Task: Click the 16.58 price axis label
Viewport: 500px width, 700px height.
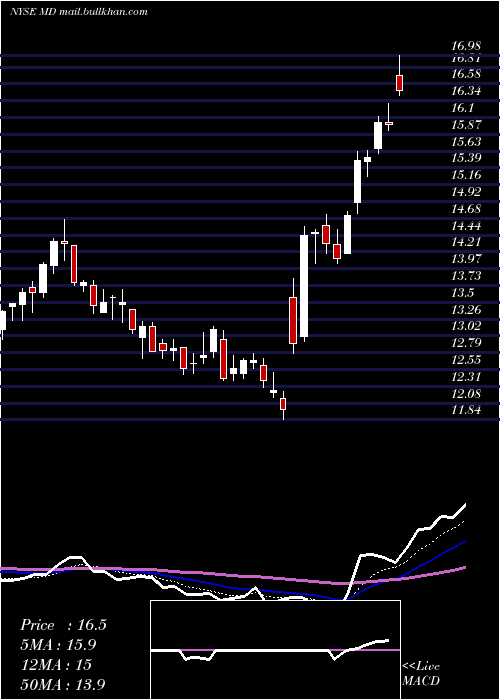Action: 466,74
